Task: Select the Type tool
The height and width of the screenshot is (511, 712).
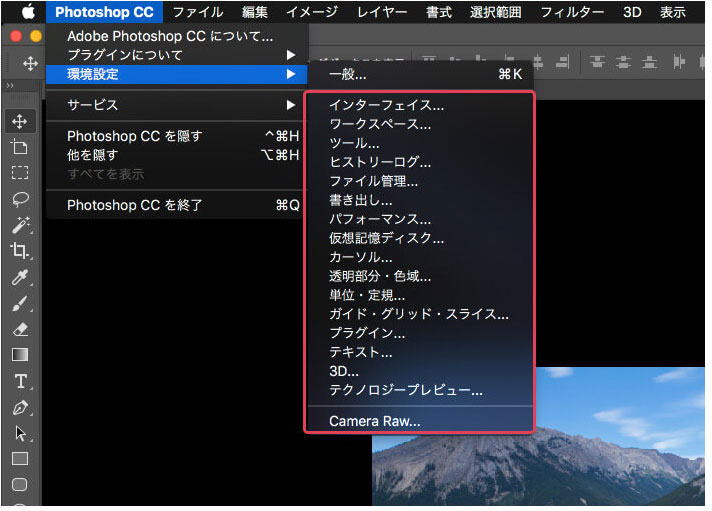Action: (x=20, y=381)
